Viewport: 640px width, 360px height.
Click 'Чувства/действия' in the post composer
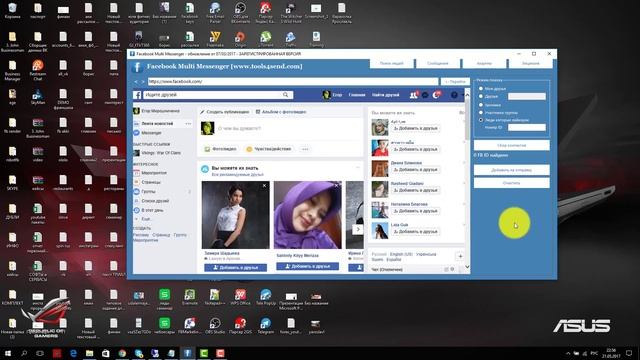(x=269, y=149)
